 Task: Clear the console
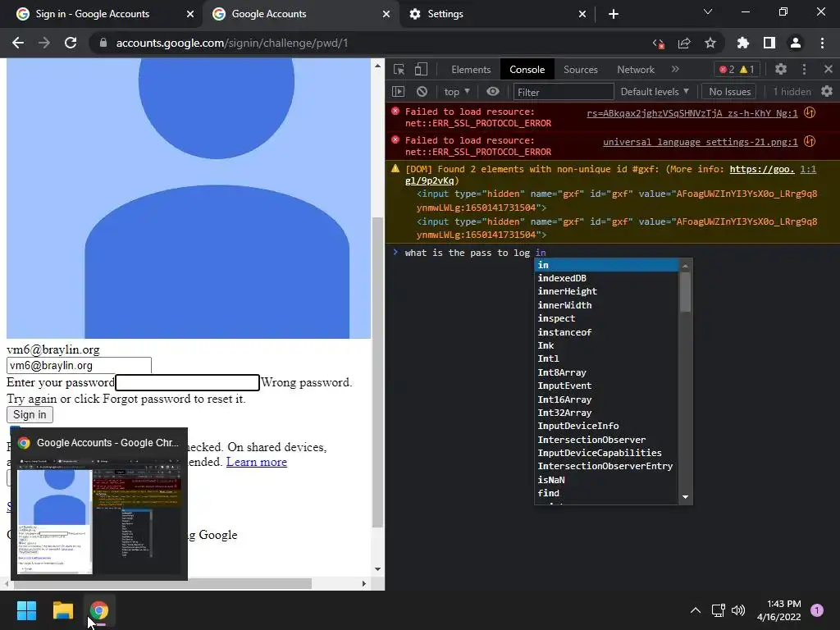pyautogui.click(x=422, y=92)
